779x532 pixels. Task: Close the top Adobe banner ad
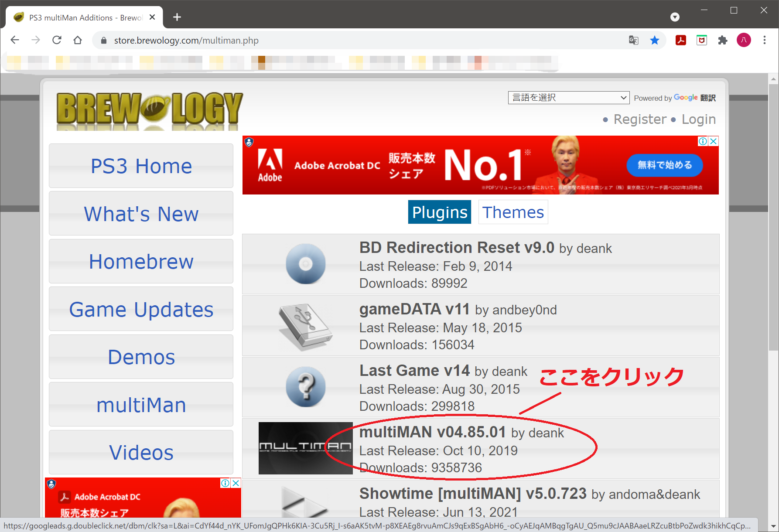[714, 141]
